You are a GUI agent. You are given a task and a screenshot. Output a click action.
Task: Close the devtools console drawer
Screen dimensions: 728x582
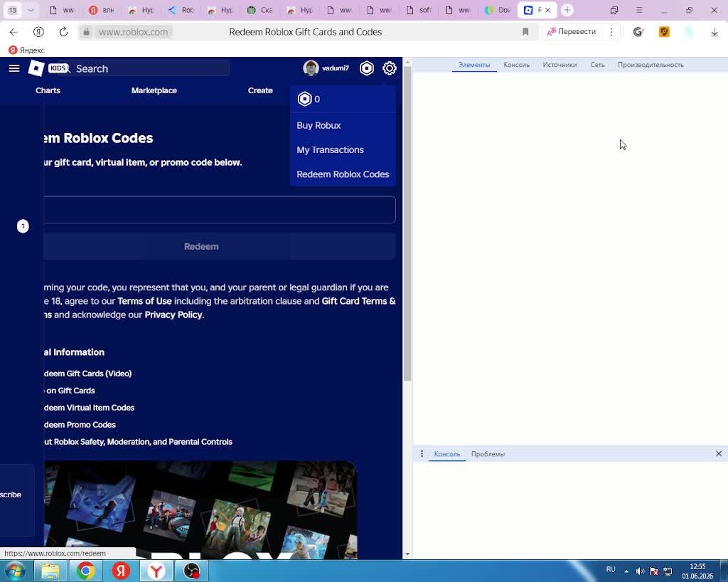[718, 453]
